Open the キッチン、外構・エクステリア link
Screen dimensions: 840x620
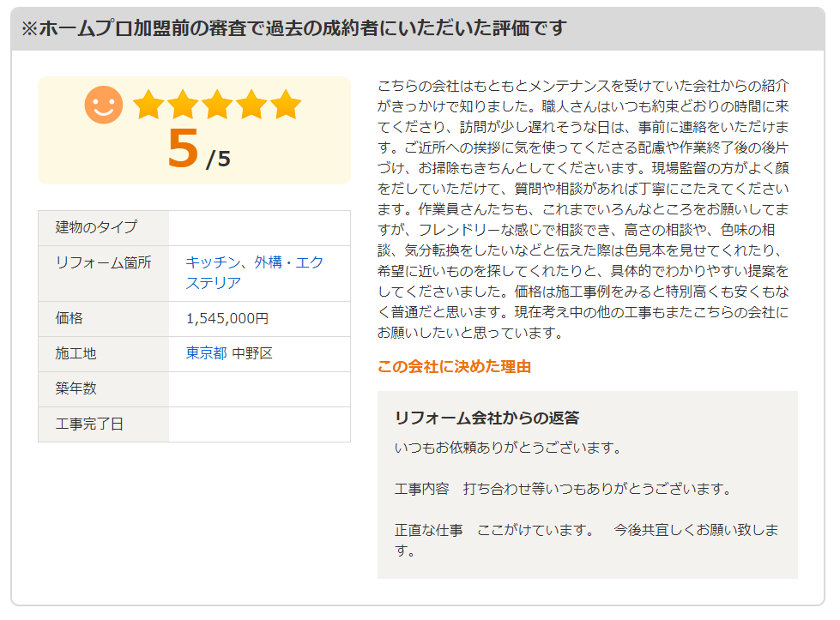(255, 273)
